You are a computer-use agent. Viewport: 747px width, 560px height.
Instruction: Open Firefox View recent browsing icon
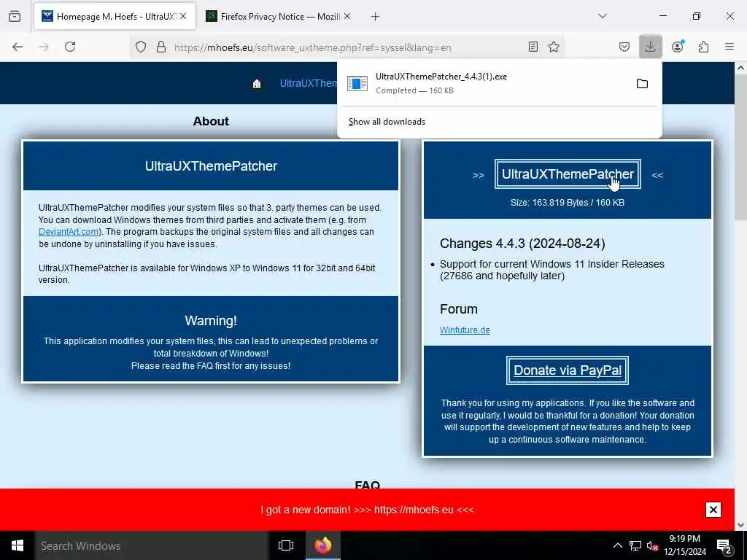pos(15,17)
